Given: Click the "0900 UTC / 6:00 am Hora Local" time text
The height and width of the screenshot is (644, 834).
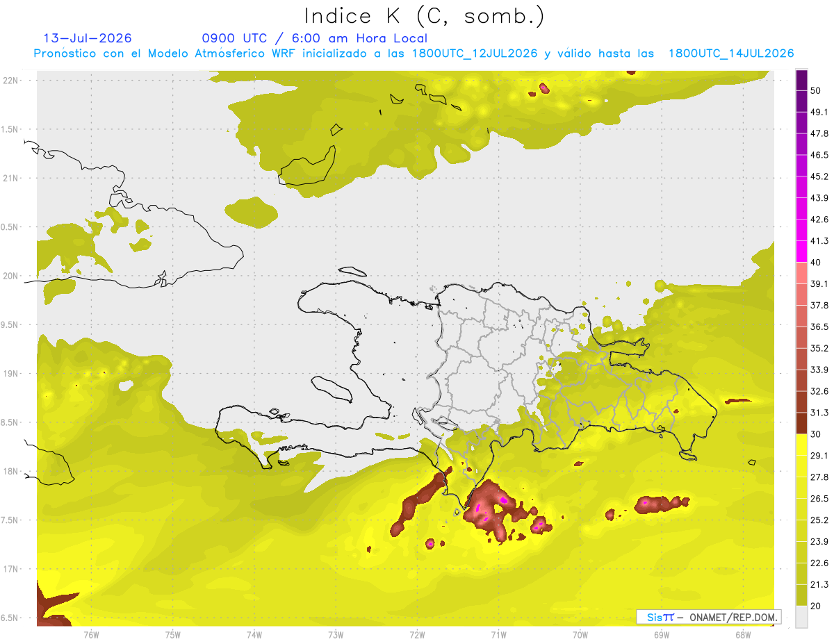Looking at the screenshot, I should (314, 38).
